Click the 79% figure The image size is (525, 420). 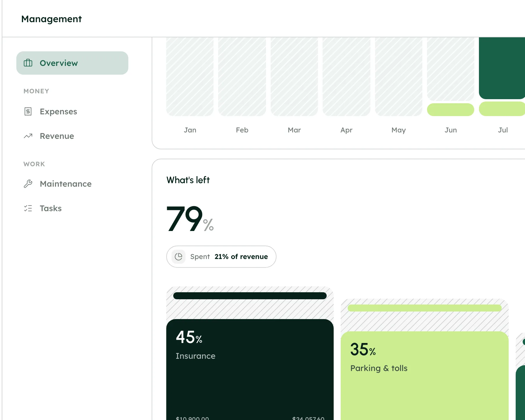coord(190,218)
